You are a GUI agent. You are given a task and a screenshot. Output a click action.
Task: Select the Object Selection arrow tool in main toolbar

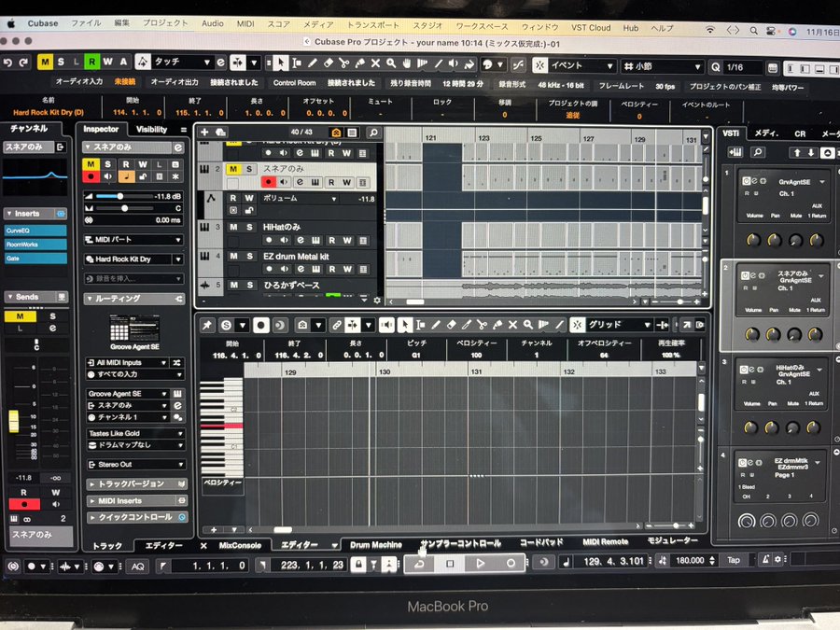pos(280,63)
